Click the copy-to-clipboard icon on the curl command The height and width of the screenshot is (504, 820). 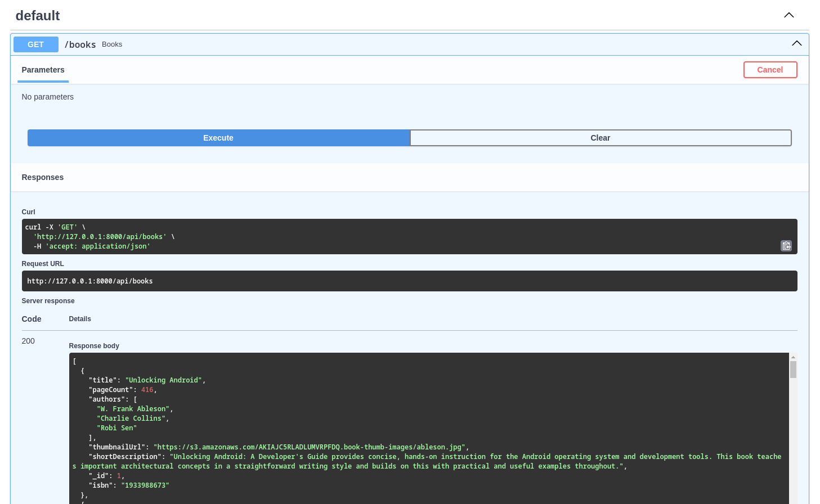click(x=786, y=246)
